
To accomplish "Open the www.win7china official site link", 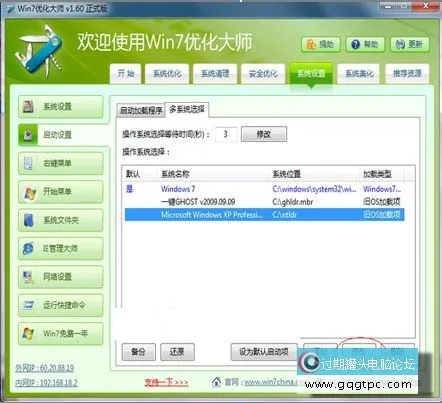I will point(270,382).
